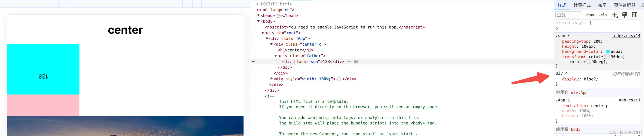Select the noscript element row

[345, 27]
